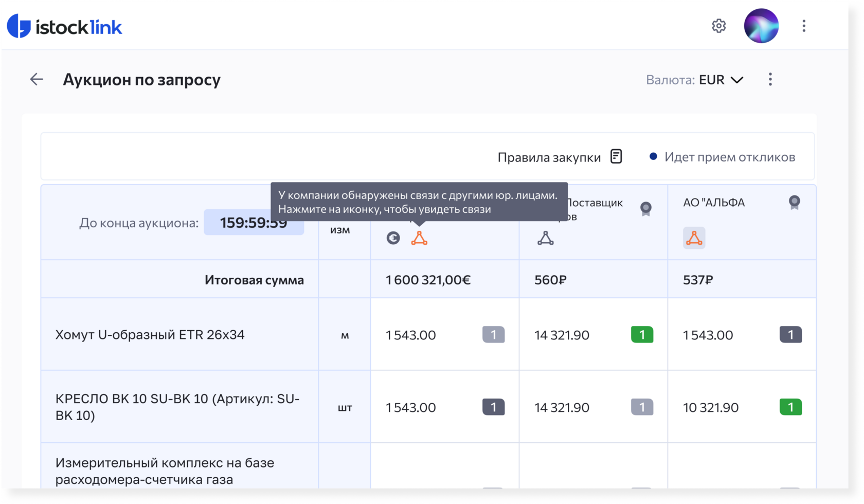Image resolution: width=864 pixels, height=504 pixels.
Task: Click the orange company connections icon under the tooltip
Action: (419, 238)
